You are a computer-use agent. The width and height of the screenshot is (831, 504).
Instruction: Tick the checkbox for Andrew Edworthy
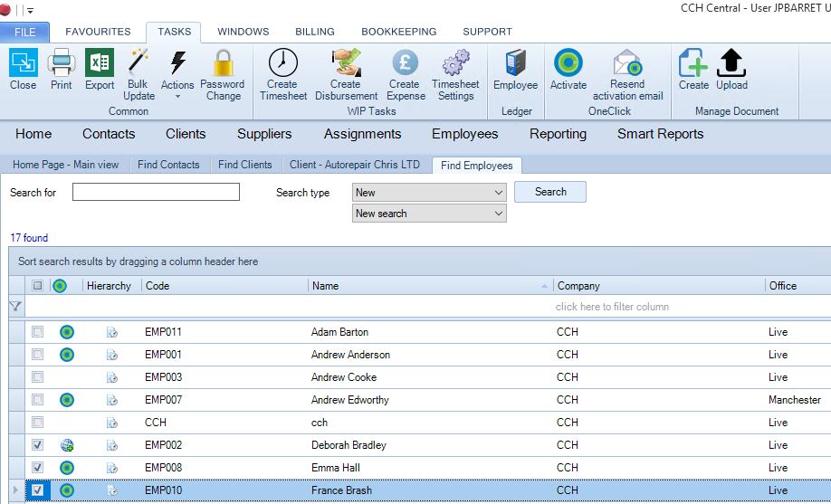(x=38, y=400)
